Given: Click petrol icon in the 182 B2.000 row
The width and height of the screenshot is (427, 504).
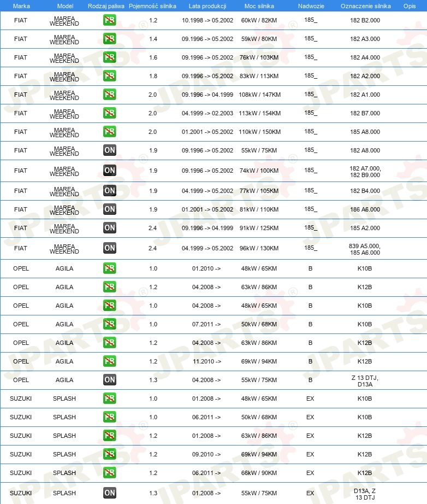Looking at the screenshot, I should pos(109,20).
